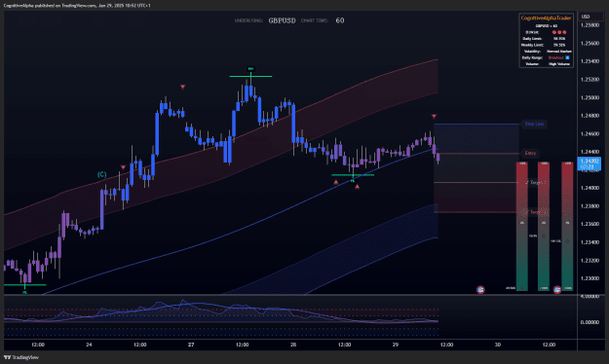Screen dimensions: 609x364
Task: Click the TradingView logo at bottom left
Action: pyautogui.click(x=21, y=357)
